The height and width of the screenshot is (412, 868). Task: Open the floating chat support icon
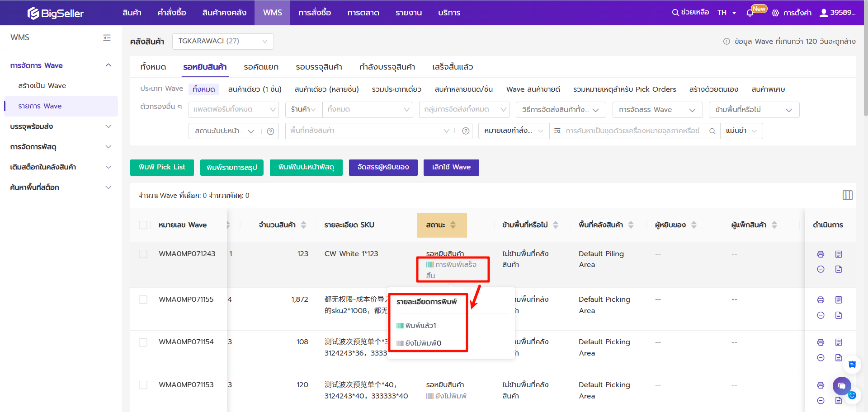841,386
